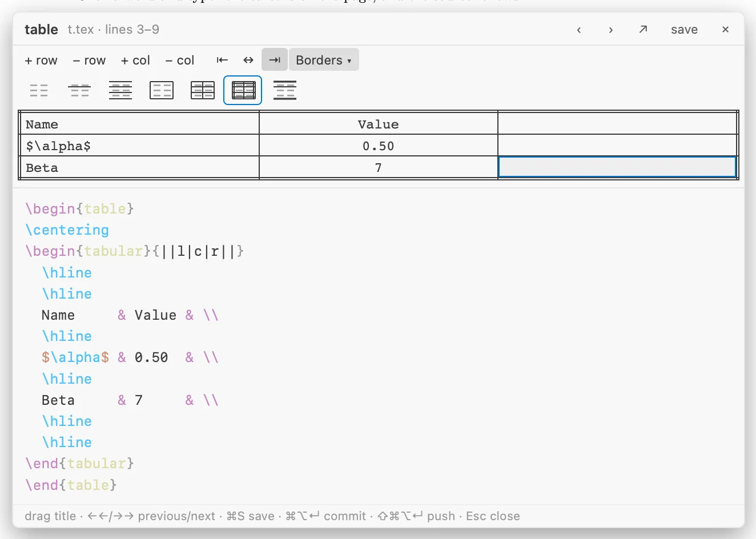Open in source with diagonal arrow icon

point(643,29)
